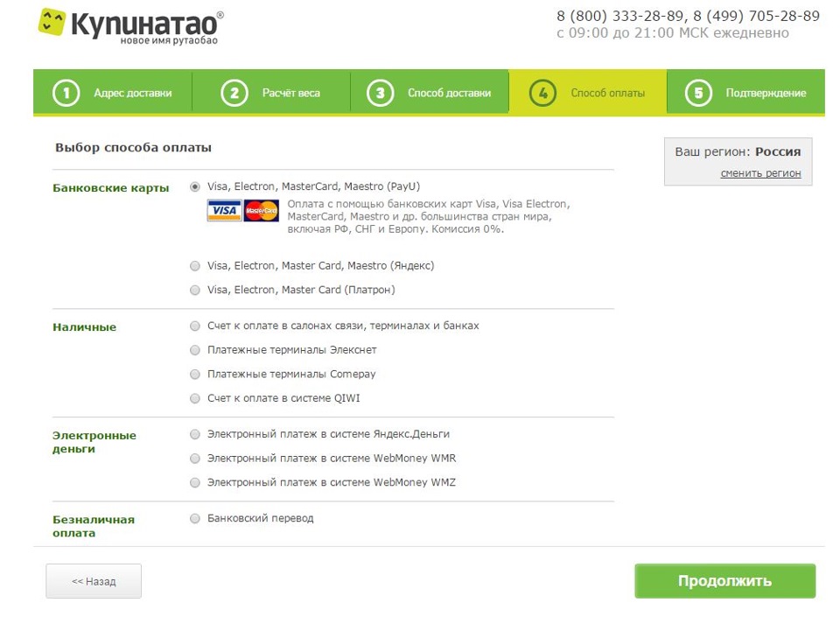
Task: Select WebMoney WMR payment
Action: pos(195,458)
